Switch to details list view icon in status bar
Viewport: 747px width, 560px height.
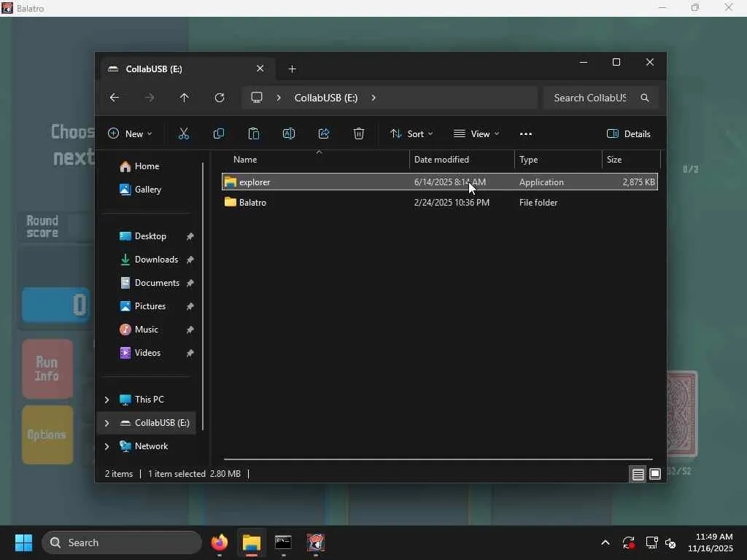click(x=638, y=474)
